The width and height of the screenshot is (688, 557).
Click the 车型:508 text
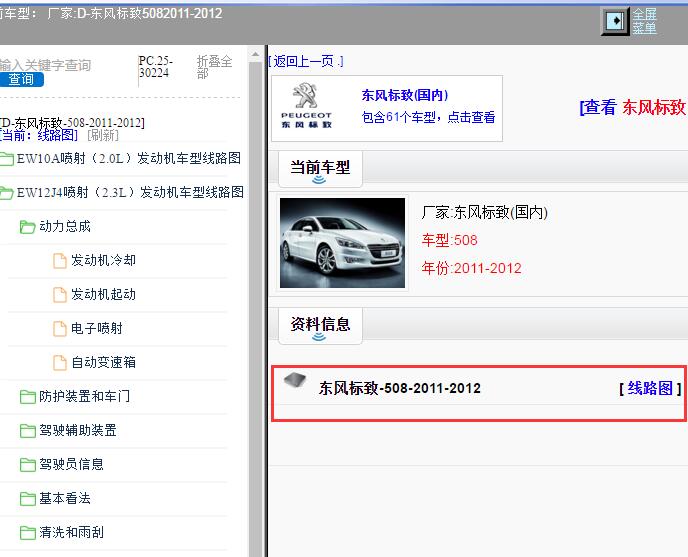point(449,240)
